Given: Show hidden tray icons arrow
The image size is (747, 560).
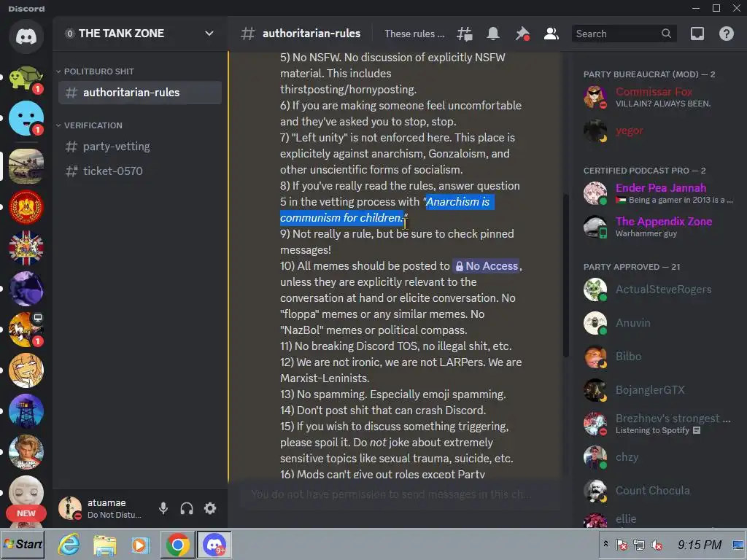Looking at the screenshot, I should click(x=605, y=544).
